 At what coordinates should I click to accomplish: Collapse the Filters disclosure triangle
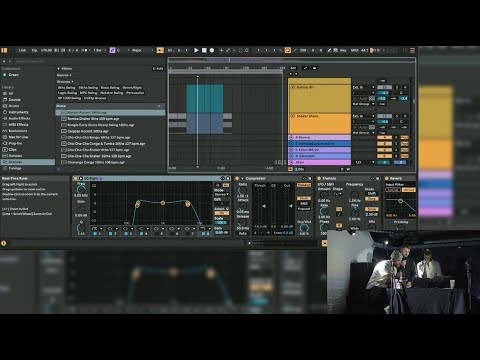click(59, 69)
